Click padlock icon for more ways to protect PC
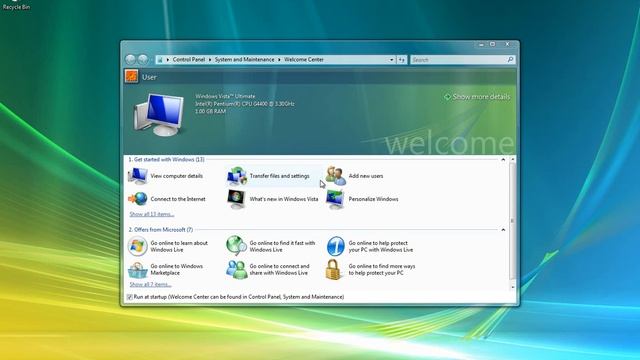Image resolution: width=640 pixels, height=360 pixels. 334,270
